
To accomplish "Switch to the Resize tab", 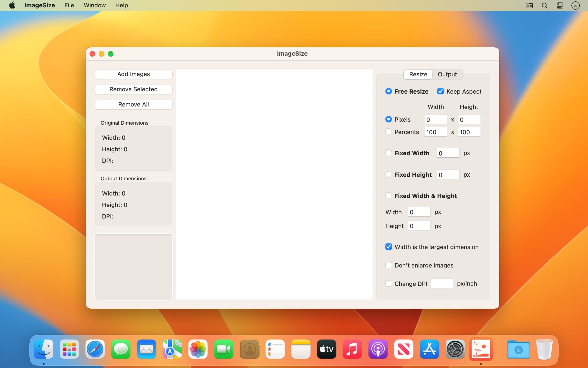I will [x=418, y=74].
